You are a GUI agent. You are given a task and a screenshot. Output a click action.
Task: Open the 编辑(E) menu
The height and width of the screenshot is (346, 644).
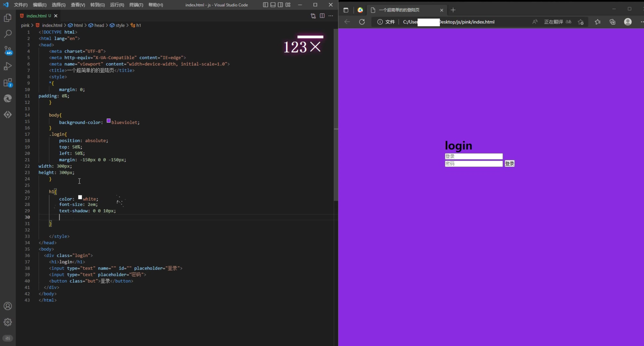(40, 5)
